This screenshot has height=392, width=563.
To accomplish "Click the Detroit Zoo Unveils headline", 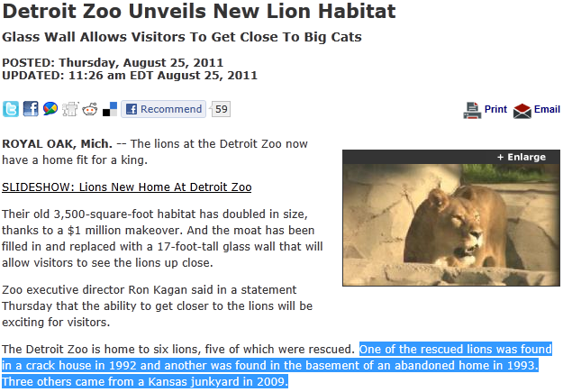I will (x=199, y=11).
